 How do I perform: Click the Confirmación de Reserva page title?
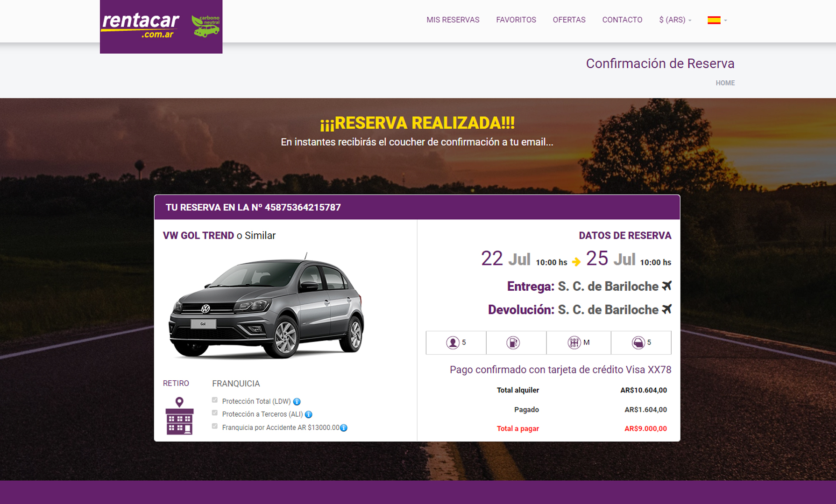660,63
